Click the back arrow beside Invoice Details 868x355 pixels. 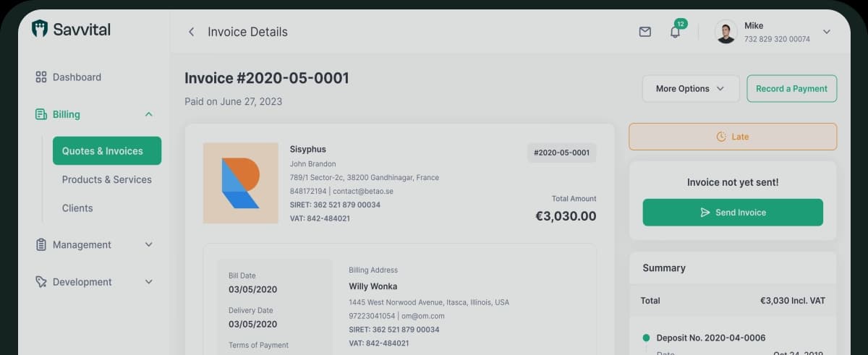tap(191, 32)
